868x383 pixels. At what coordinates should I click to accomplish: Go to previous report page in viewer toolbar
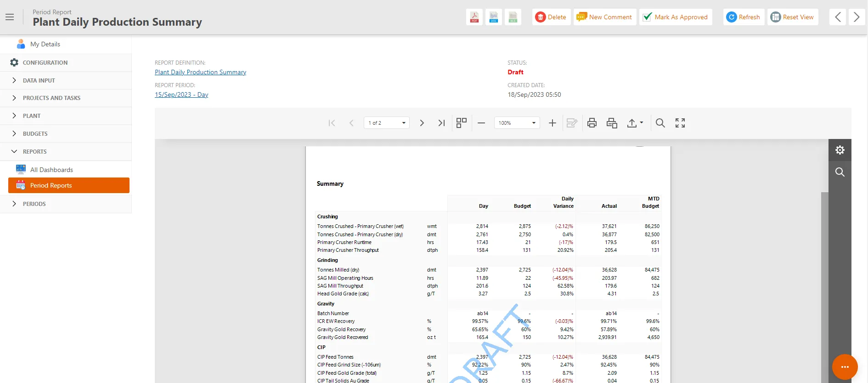click(351, 123)
